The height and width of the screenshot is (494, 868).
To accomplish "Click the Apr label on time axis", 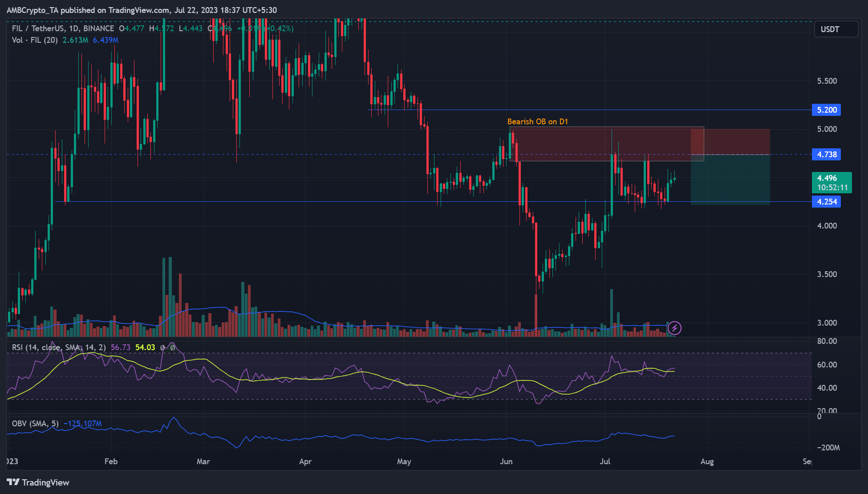I will [305, 461].
